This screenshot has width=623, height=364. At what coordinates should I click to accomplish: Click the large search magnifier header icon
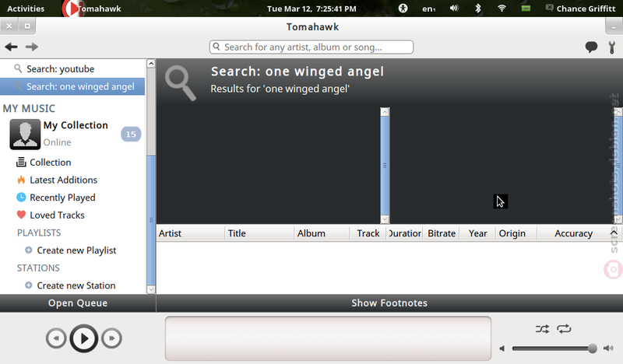point(181,83)
